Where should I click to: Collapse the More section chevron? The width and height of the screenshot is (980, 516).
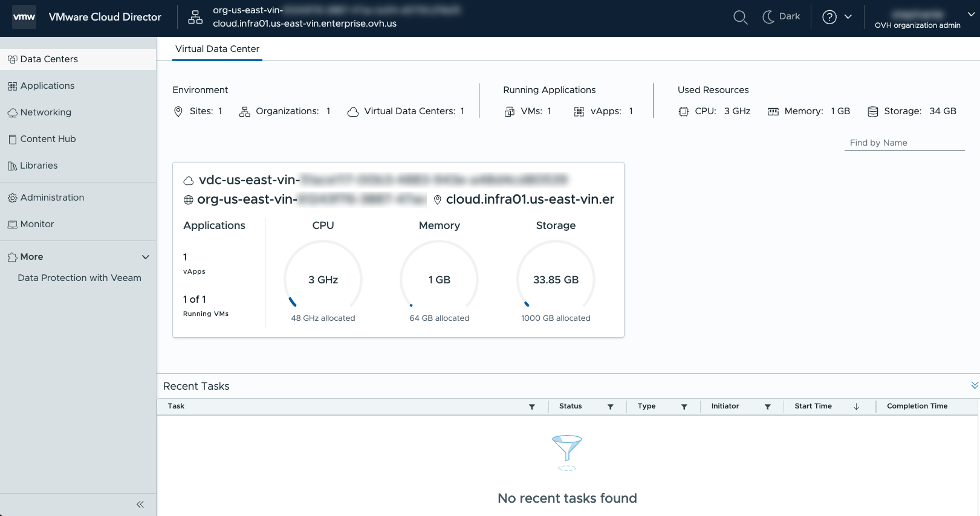point(145,257)
